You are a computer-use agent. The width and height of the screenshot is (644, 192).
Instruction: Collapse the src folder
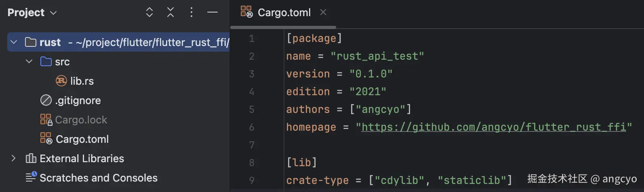[x=29, y=61]
